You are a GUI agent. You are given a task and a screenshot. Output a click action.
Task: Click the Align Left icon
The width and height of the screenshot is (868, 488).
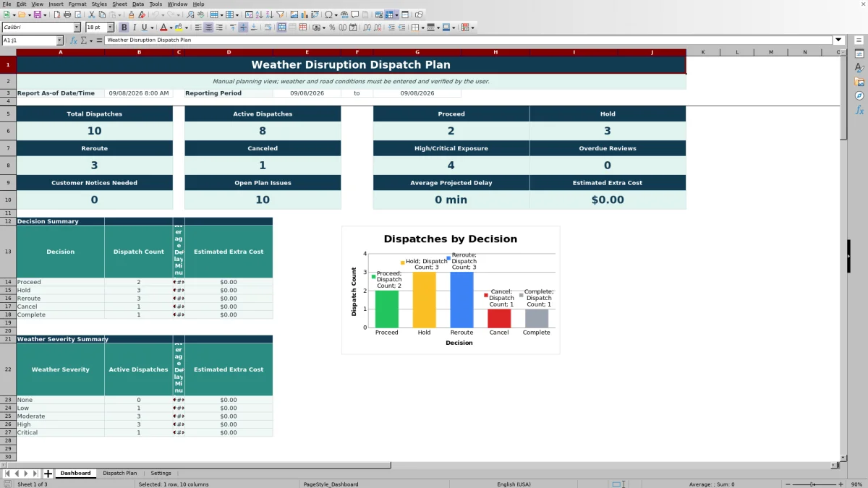[197, 27]
